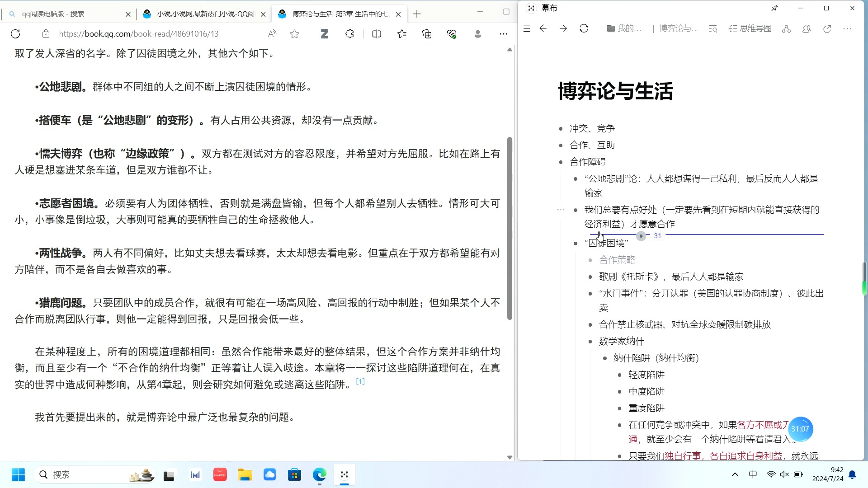Switch to 思维导图 mind map view
The image size is (868, 488).
pos(750,28)
